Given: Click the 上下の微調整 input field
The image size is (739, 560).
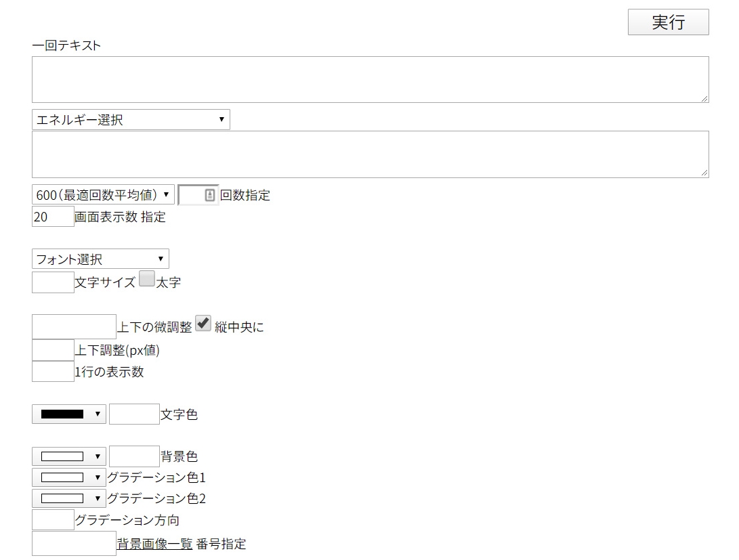Looking at the screenshot, I should click(x=74, y=327).
